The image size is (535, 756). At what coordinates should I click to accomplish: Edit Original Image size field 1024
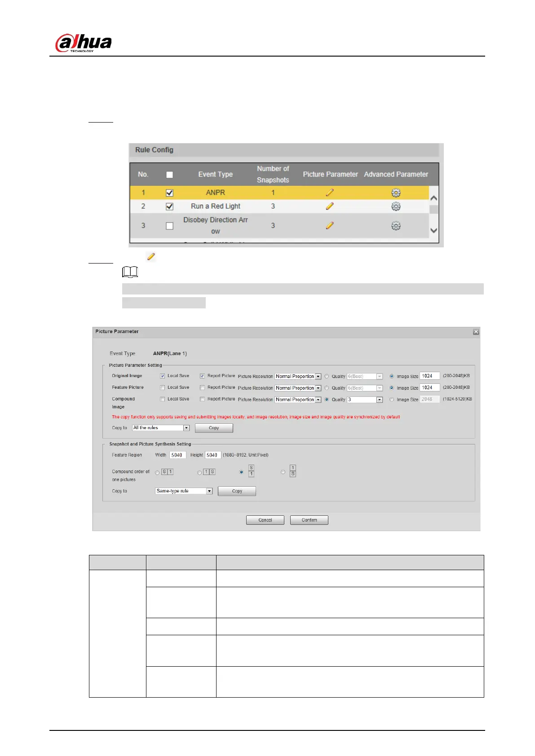click(429, 376)
